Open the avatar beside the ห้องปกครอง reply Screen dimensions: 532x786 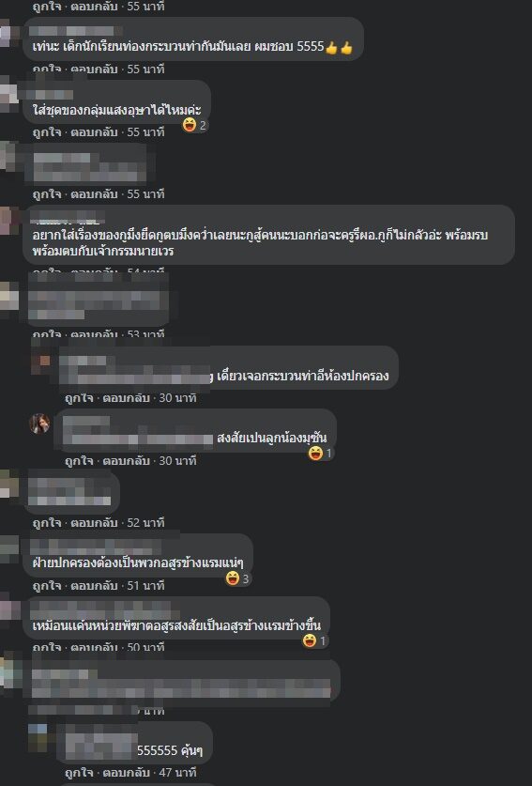click(40, 362)
